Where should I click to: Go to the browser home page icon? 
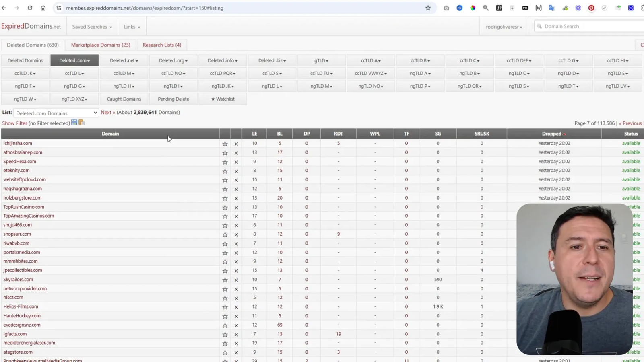43,8
